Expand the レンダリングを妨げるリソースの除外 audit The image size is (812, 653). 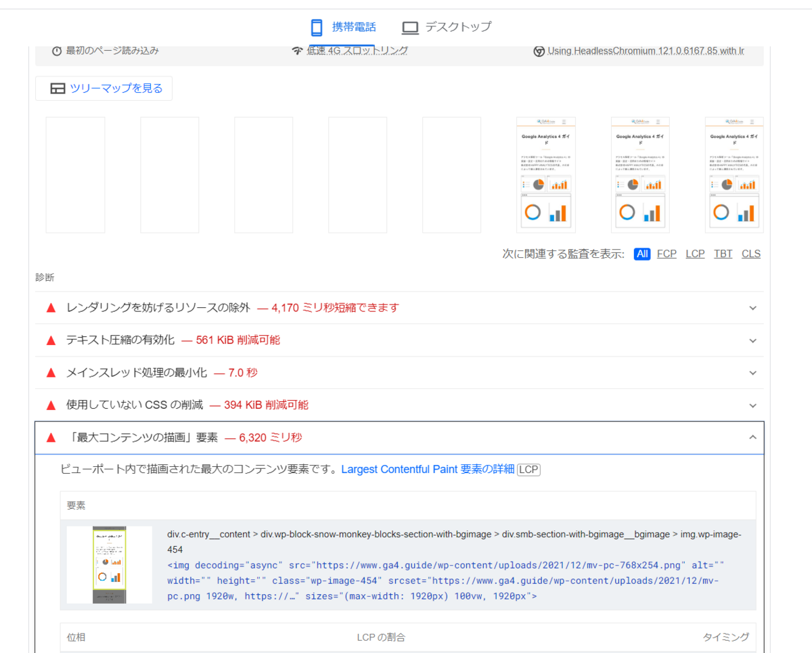point(400,308)
